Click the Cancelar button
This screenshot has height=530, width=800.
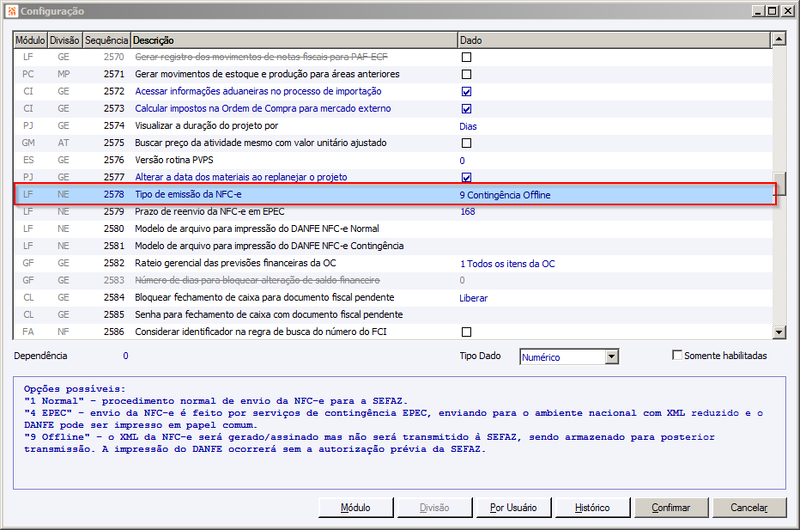click(x=749, y=508)
